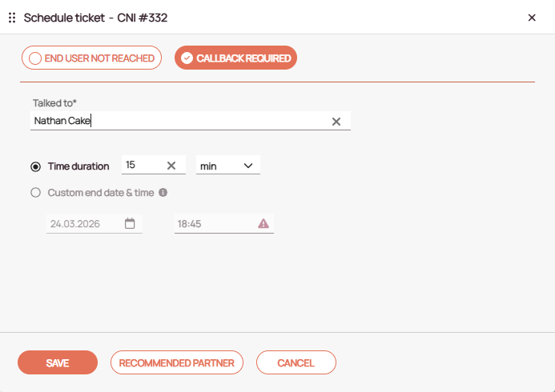Expand the duration unit chevron arrow
Screen dimensions: 555x392
(x=248, y=166)
